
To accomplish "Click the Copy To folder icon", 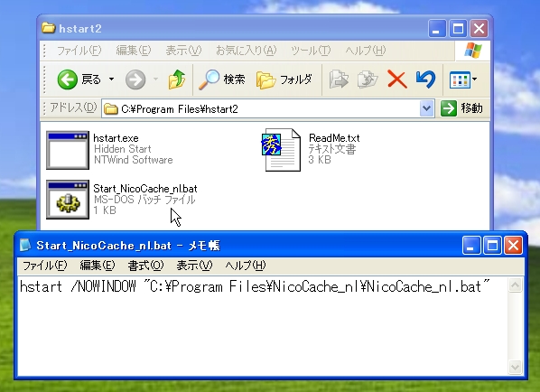I will [x=368, y=79].
